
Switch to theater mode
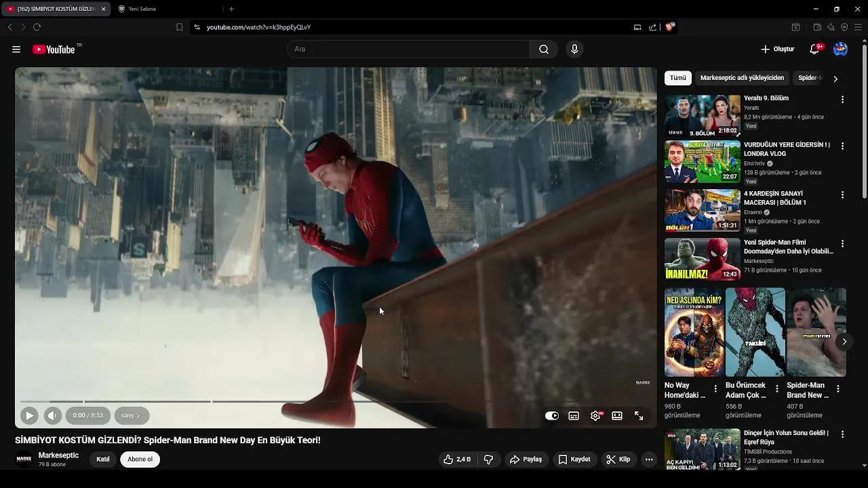pos(617,416)
